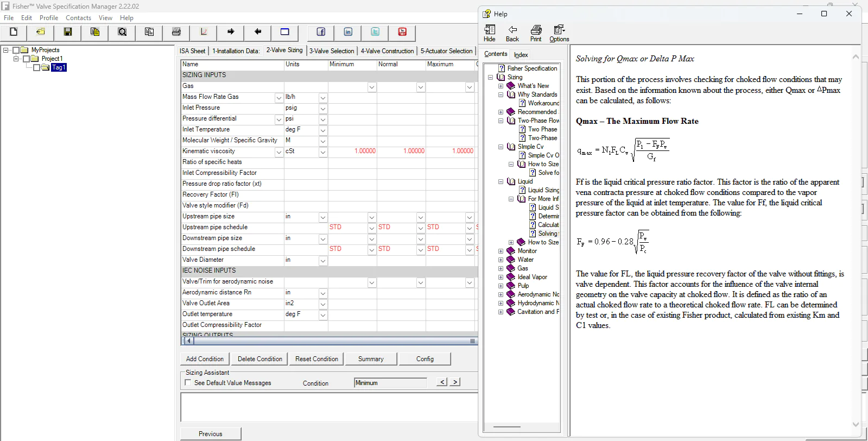Screen dimensions: 868x441
Task: Open the Profile menu
Action: 49,18
